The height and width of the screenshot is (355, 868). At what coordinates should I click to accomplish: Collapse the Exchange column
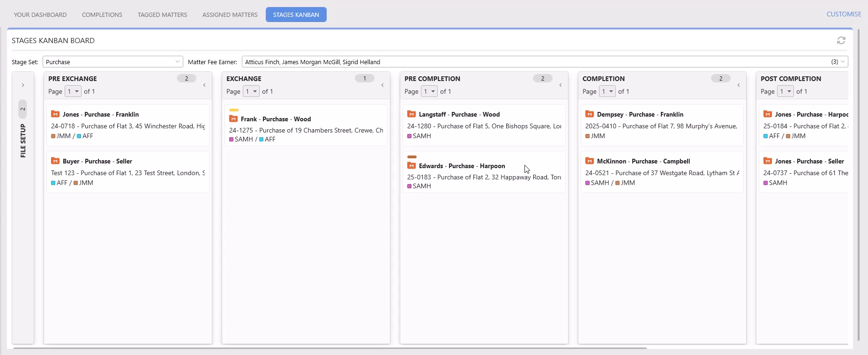tap(382, 85)
